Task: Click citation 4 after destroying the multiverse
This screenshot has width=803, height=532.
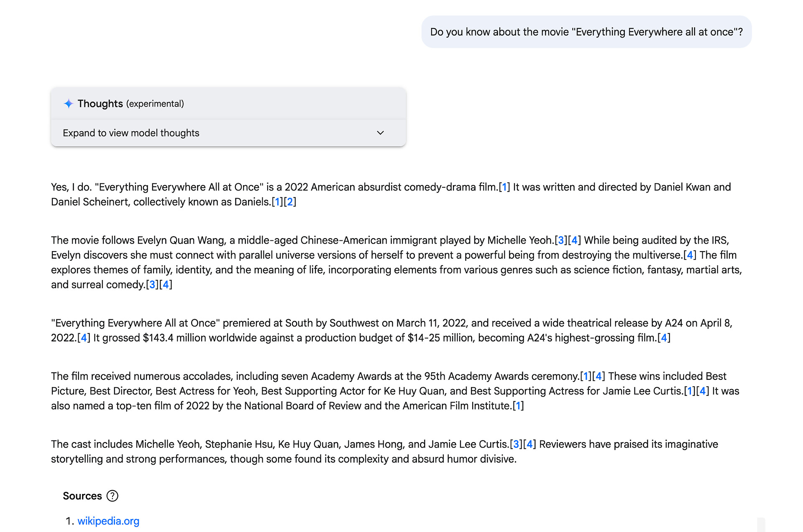Action: click(x=689, y=255)
